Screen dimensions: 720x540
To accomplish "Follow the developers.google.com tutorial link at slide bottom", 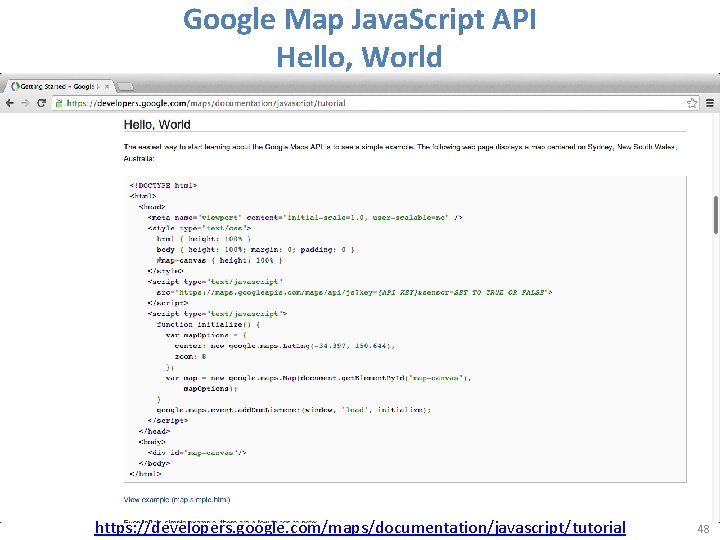I will tap(360, 527).
